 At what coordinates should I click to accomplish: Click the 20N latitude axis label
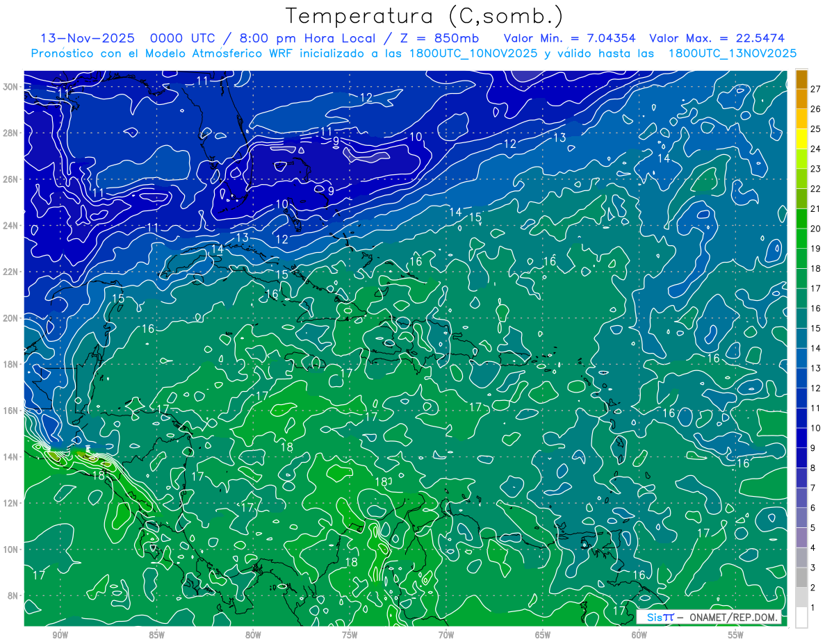[x=12, y=318]
